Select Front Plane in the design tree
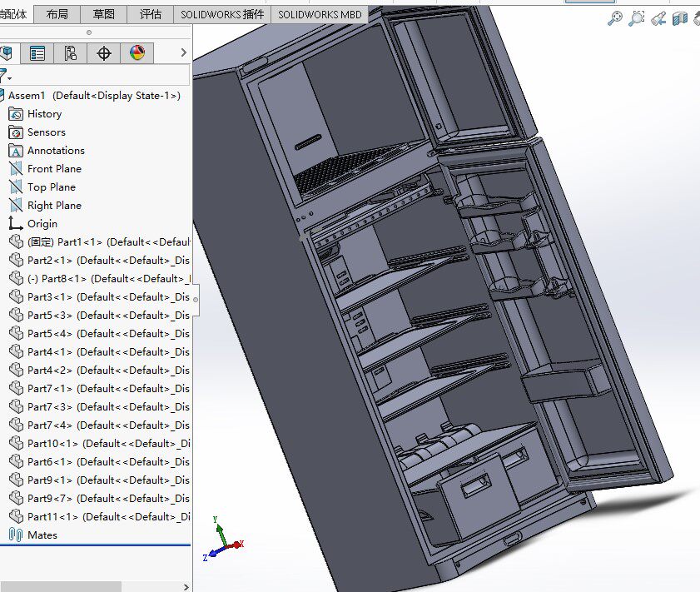This screenshot has width=700, height=592. (53, 168)
